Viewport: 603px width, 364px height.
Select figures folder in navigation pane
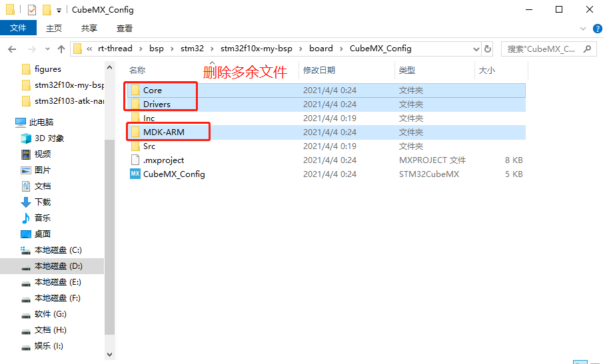tap(48, 69)
